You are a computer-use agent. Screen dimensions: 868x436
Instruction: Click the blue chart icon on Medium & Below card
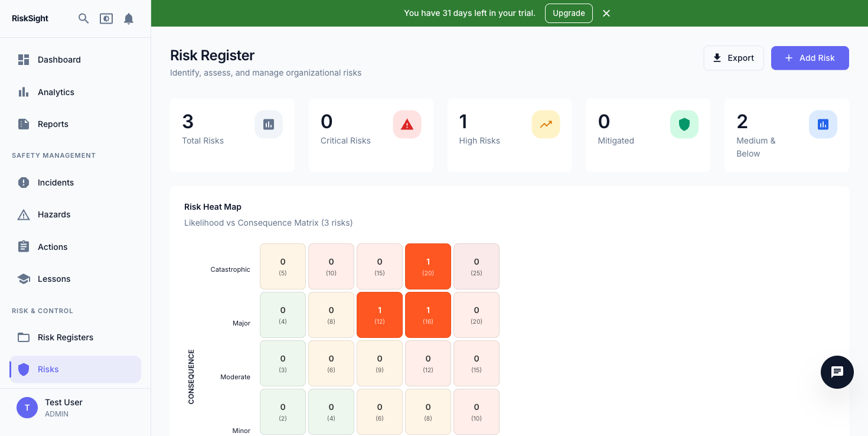pyautogui.click(x=823, y=124)
